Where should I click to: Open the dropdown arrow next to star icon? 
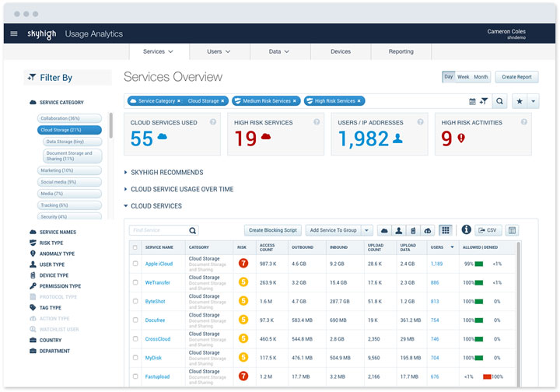(534, 101)
